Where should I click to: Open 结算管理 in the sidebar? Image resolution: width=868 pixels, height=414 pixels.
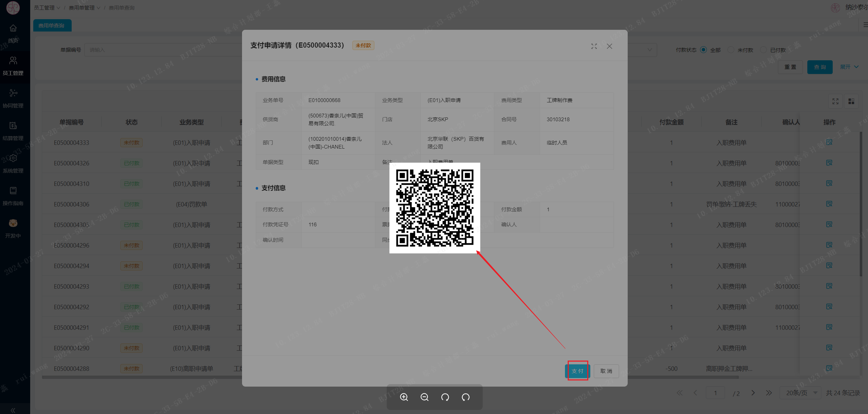point(13,131)
